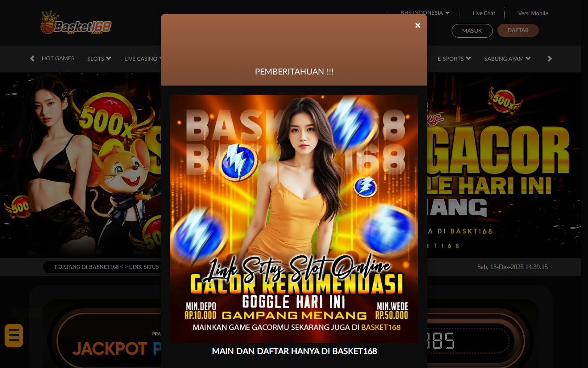Switch to Versi Mobile

coord(533,13)
